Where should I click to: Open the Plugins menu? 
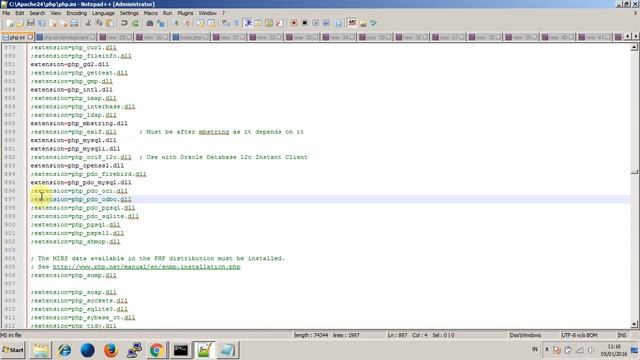[x=185, y=13]
